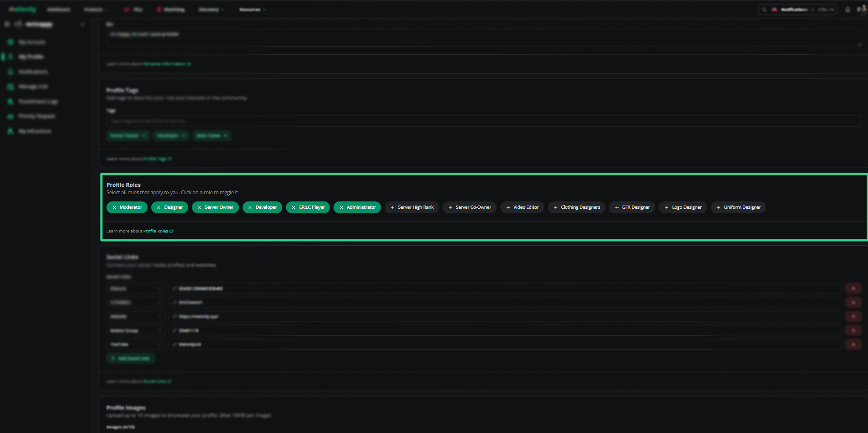Open the Website platform dropdown

[x=136, y=317]
